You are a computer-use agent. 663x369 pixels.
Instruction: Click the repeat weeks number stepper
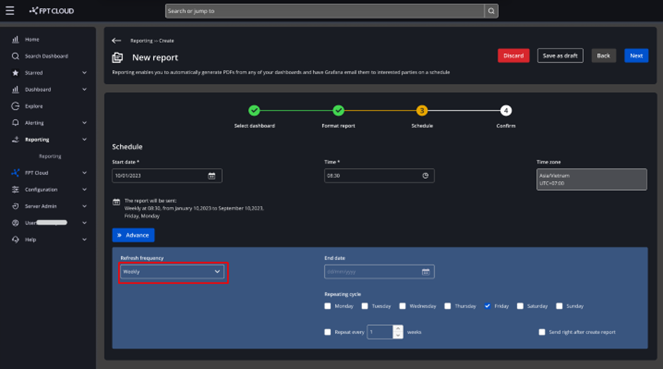(398, 332)
